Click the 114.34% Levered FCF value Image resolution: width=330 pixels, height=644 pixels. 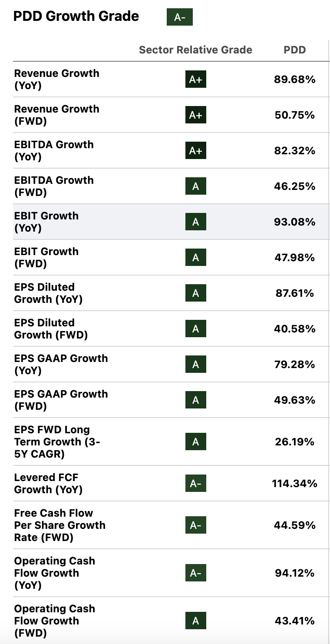pyautogui.click(x=294, y=484)
